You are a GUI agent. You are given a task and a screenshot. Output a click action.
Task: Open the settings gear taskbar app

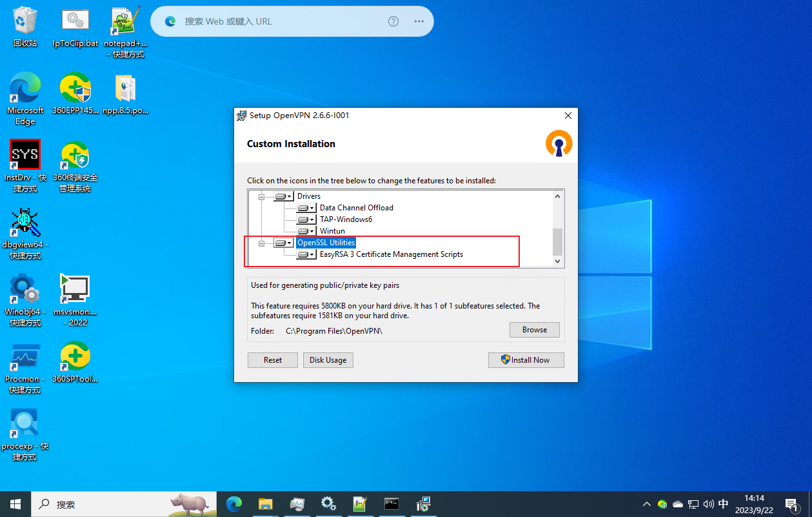[x=328, y=504]
